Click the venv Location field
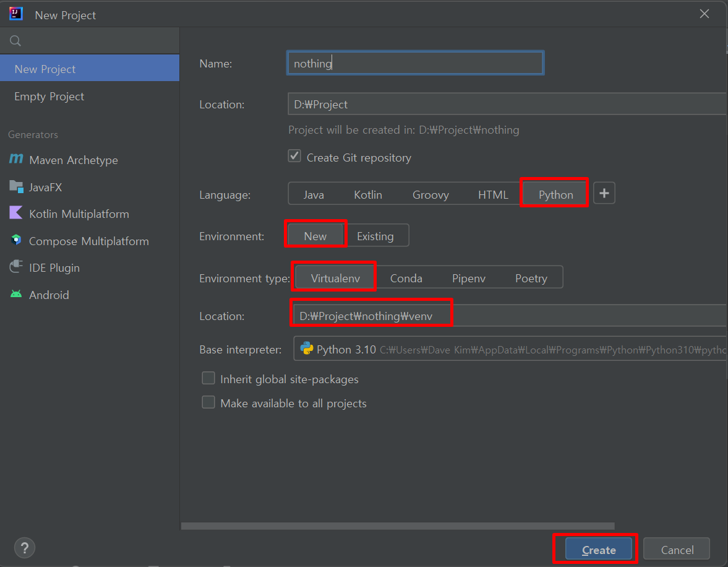The height and width of the screenshot is (567, 728). point(510,316)
